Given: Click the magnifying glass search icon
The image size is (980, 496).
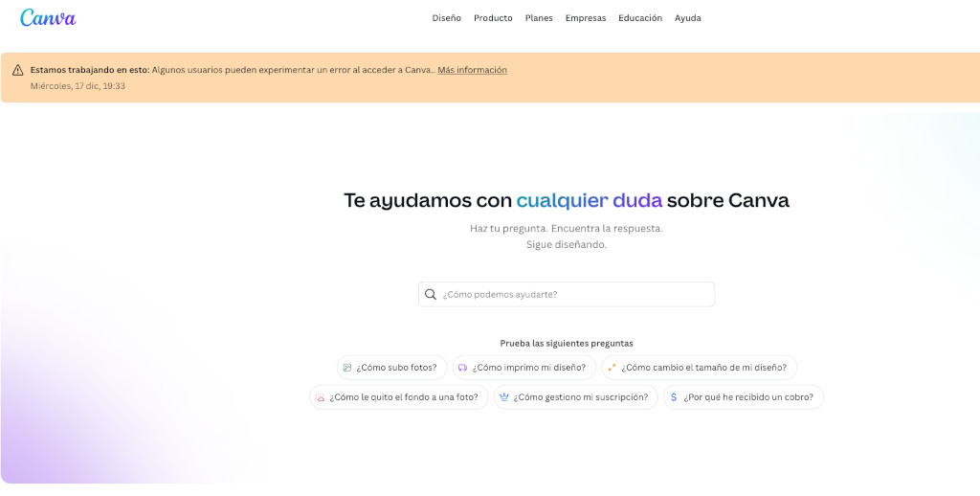Looking at the screenshot, I should [431, 295].
